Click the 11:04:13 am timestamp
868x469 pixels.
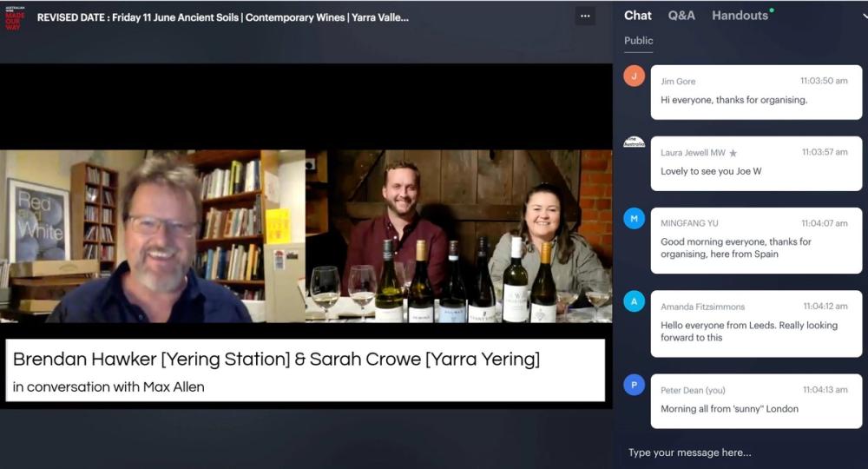click(825, 390)
